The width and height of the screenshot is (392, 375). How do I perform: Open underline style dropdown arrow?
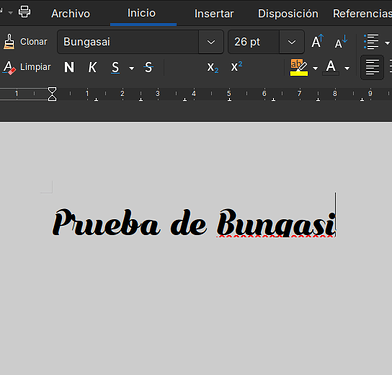click(x=131, y=68)
